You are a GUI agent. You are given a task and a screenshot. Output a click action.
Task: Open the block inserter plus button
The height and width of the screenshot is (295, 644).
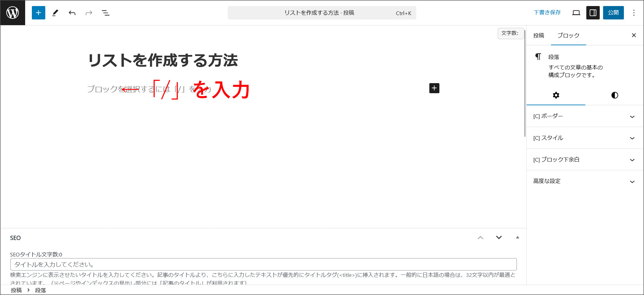39,13
